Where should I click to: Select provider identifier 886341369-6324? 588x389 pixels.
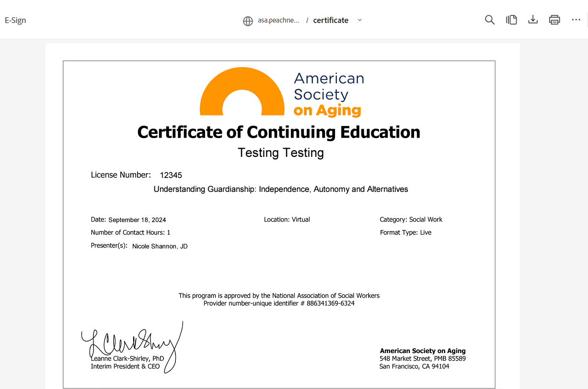coord(331,304)
